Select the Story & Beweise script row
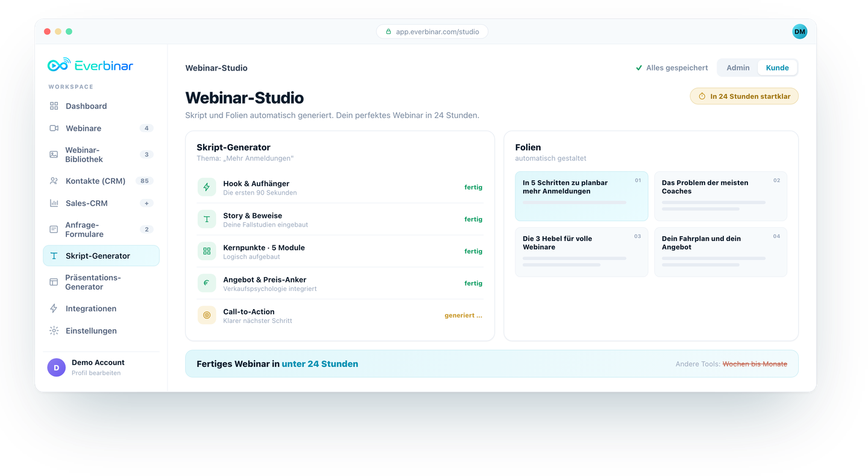 pyautogui.click(x=340, y=219)
